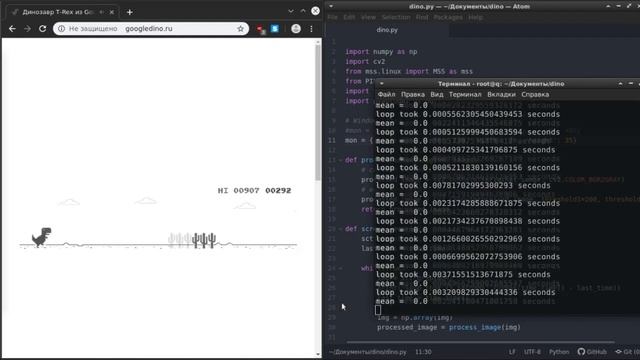Click 'loop took 0.00781702995300293 seconds' output
The image size is (640, 360).
(x=463, y=186)
